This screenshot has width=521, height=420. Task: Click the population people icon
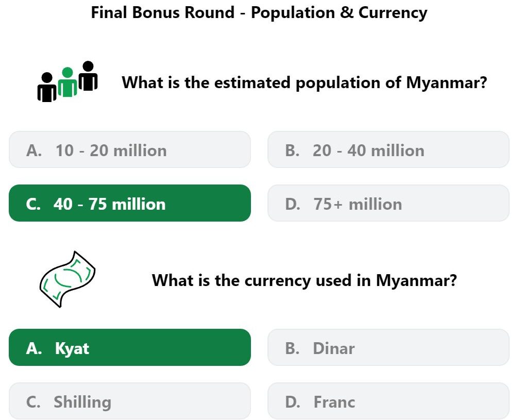[x=68, y=81]
